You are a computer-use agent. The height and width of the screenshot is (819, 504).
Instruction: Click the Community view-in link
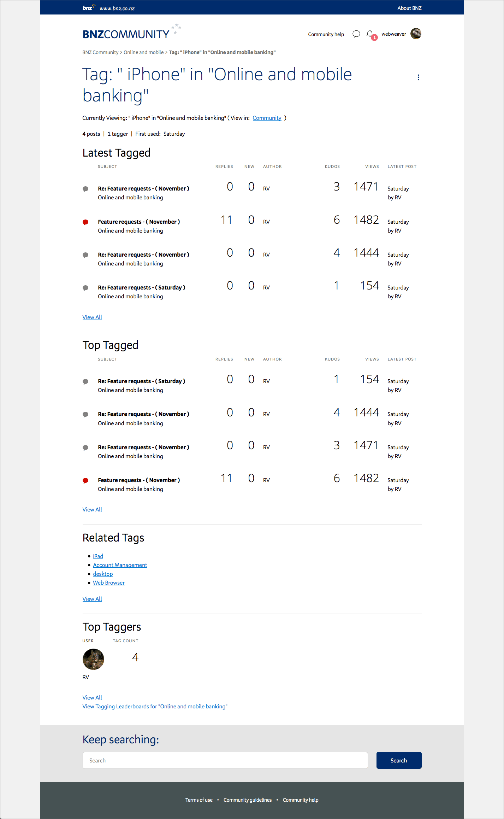tap(267, 118)
